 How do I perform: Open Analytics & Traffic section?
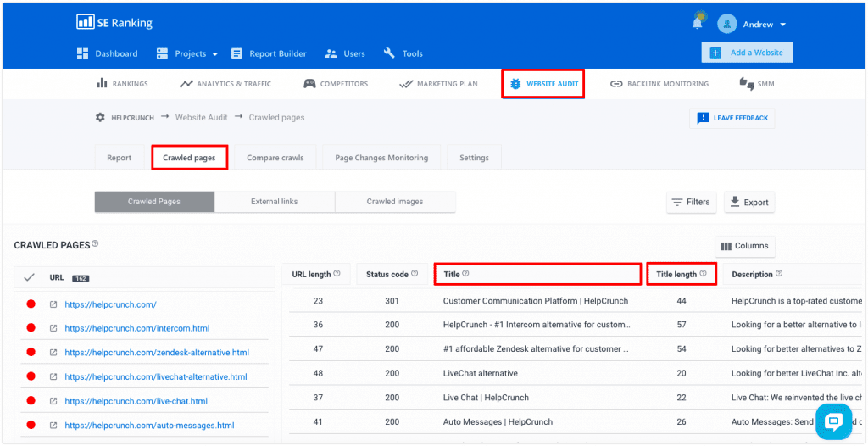(x=225, y=84)
